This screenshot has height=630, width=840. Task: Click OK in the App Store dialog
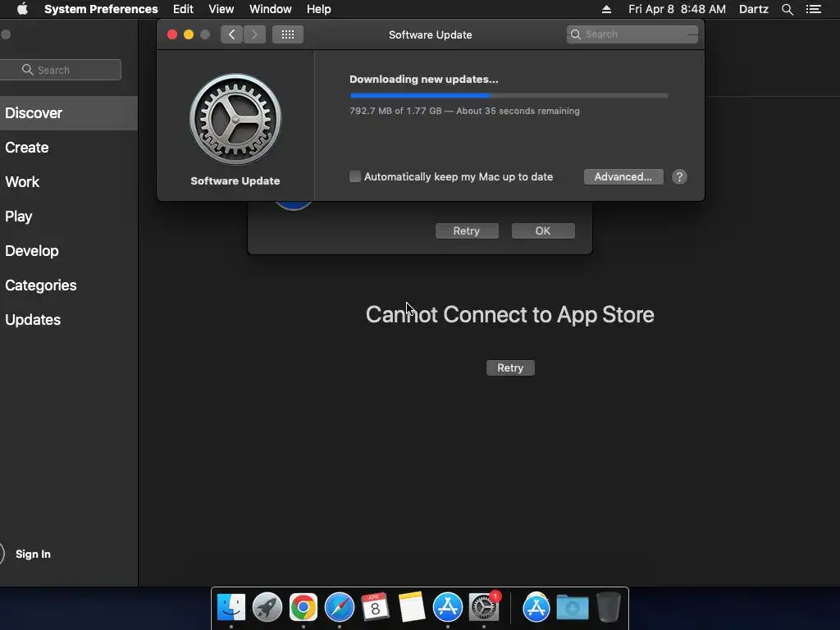(x=543, y=231)
